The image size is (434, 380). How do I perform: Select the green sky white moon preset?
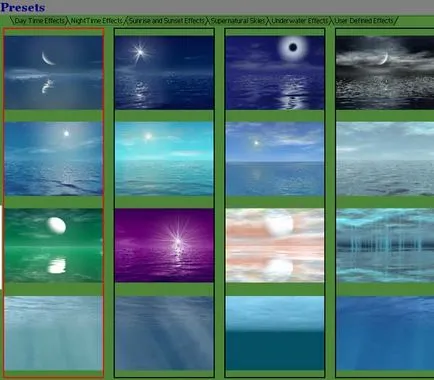pos(53,246)
